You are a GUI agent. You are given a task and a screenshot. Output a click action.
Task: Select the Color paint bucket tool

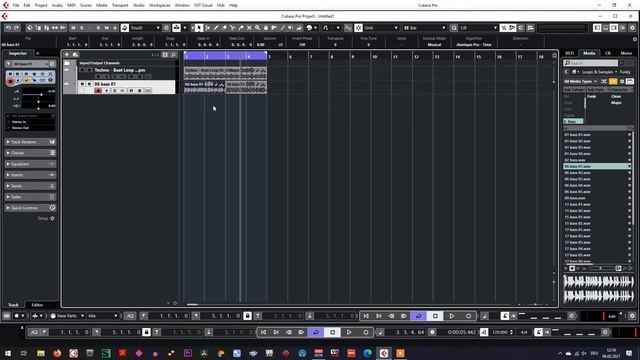(299, 28)
